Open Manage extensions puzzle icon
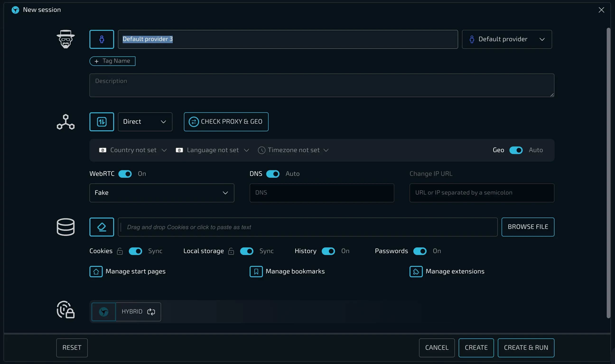Viewport: 615px width, 364px height. 416,272
